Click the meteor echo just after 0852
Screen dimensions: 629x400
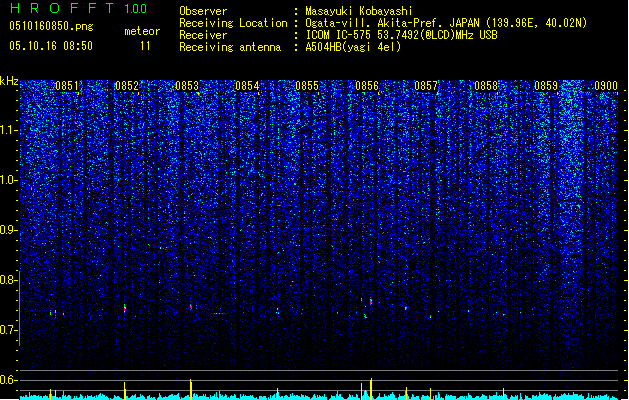point(125,308)
